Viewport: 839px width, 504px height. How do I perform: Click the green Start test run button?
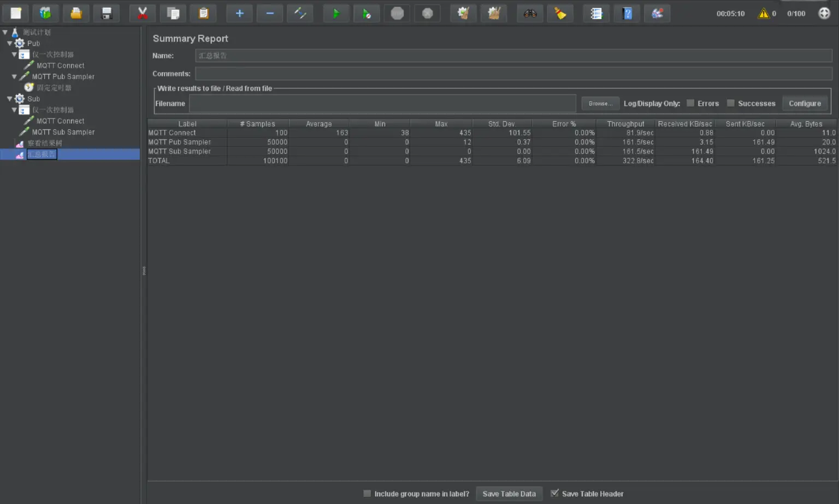pos(336,14)
